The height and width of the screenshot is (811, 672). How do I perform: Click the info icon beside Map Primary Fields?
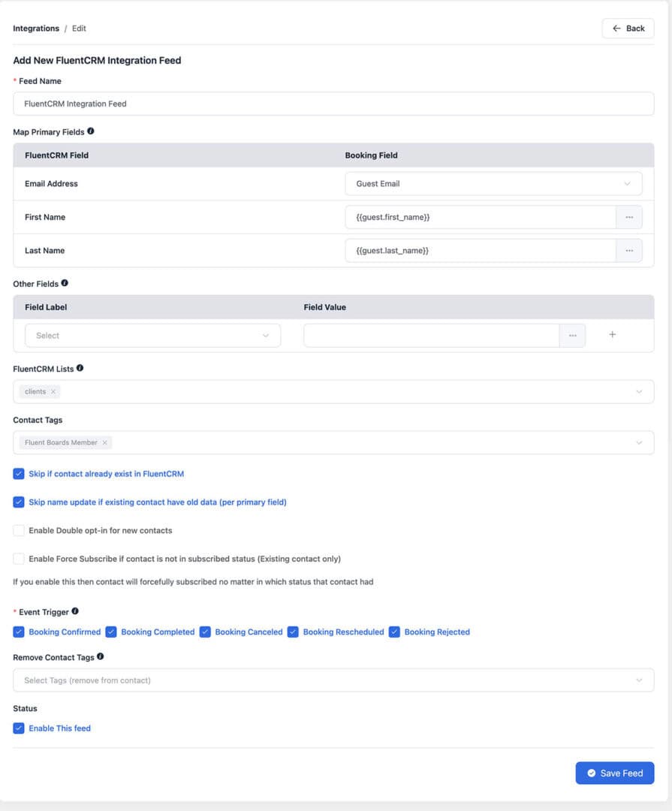(91, 131)
